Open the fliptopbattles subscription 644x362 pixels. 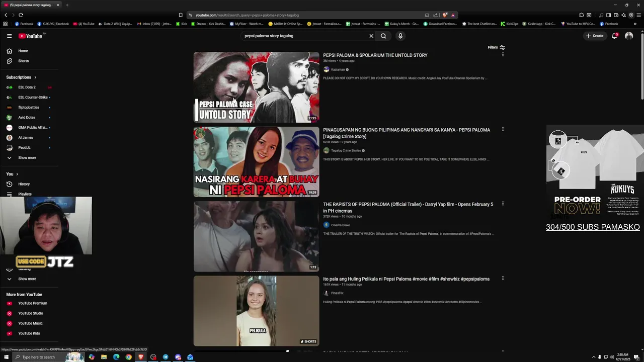29,108
